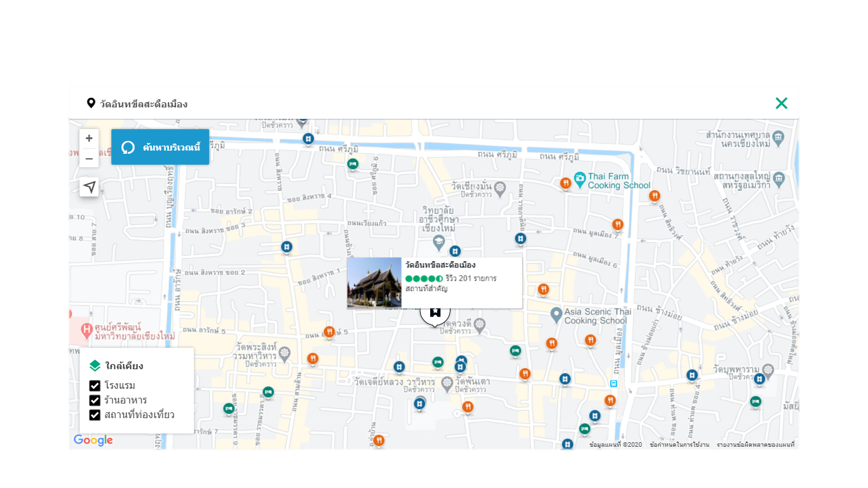868x488 pixels.
Task: Click the วิทยาลัยอาชีวศึกษาเชียงใหม่ graduation cap icon
Action: point(438,241)
